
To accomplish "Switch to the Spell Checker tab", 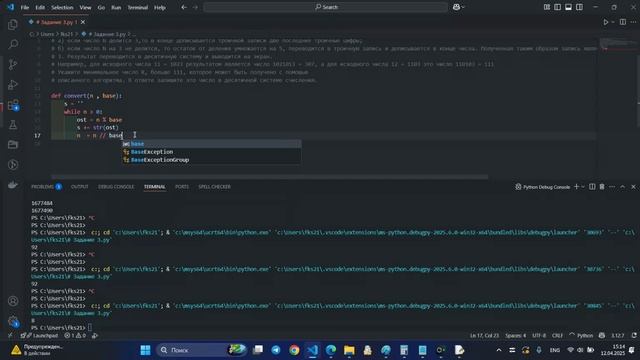I will [x=214, y=187].
